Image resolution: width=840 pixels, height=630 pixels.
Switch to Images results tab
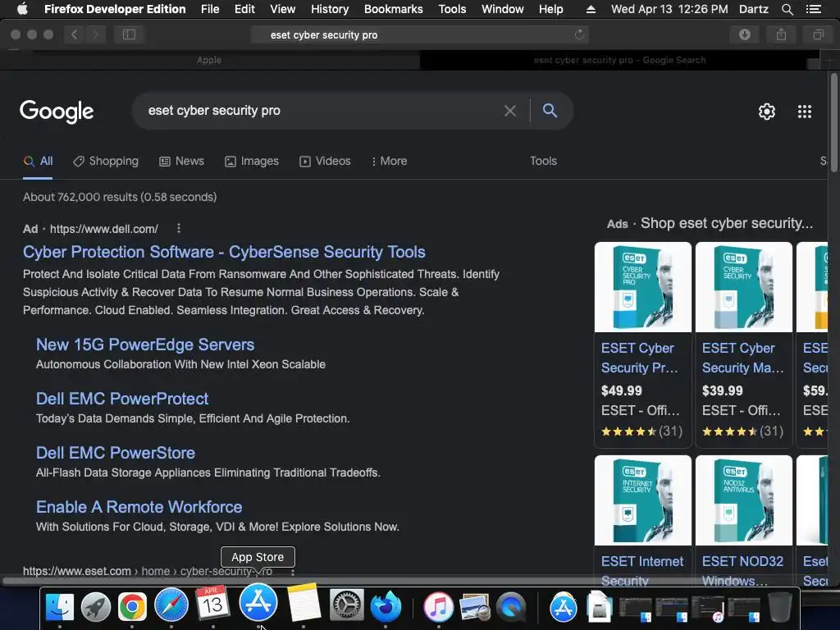252,162
